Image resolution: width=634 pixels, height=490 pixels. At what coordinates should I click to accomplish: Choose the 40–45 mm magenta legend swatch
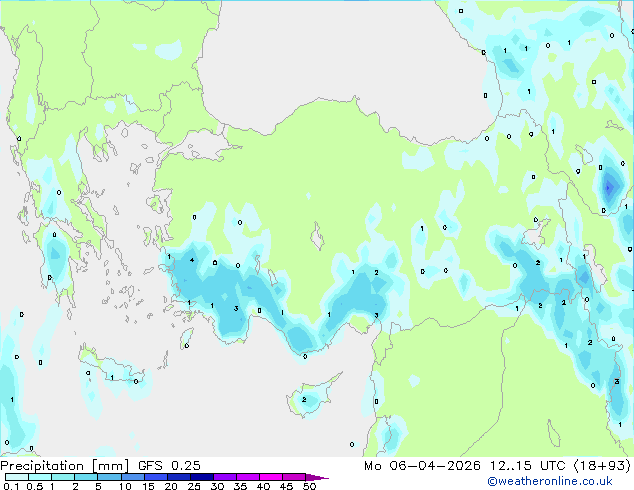click(x=271, y=477)
